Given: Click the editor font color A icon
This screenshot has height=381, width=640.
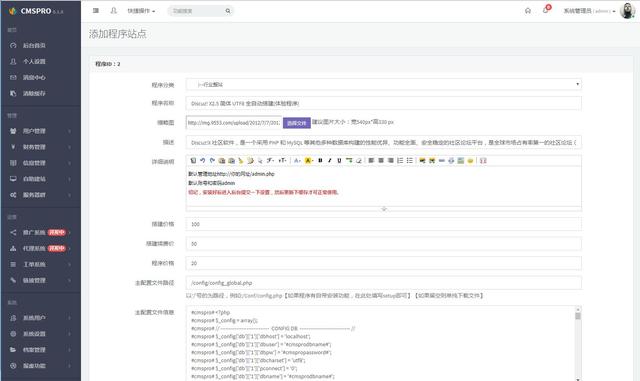Looking at the screenshot, I should click(298, 160).
